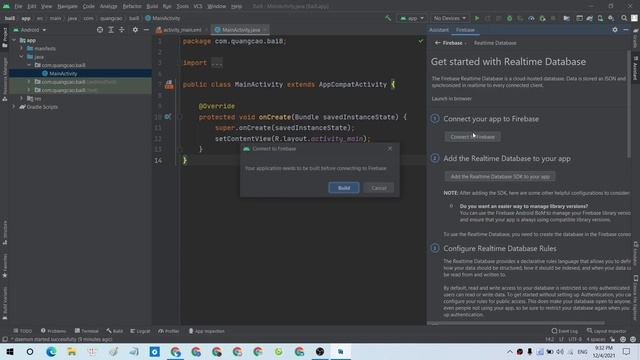Show hidden system tray icons chevron
Image resolution: width=640 pixels, height=360 pixels.
[509, 351]
